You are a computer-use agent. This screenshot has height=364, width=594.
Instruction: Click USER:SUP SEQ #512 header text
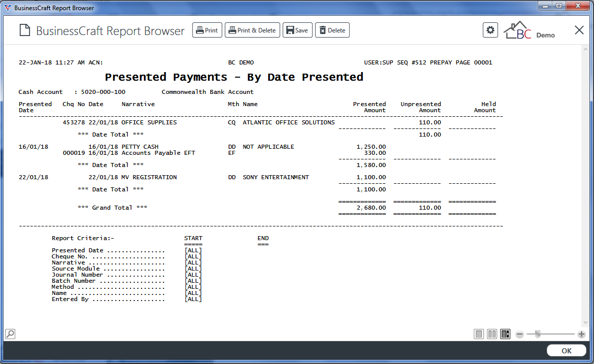pyautogui.click(x=395, y=62)
